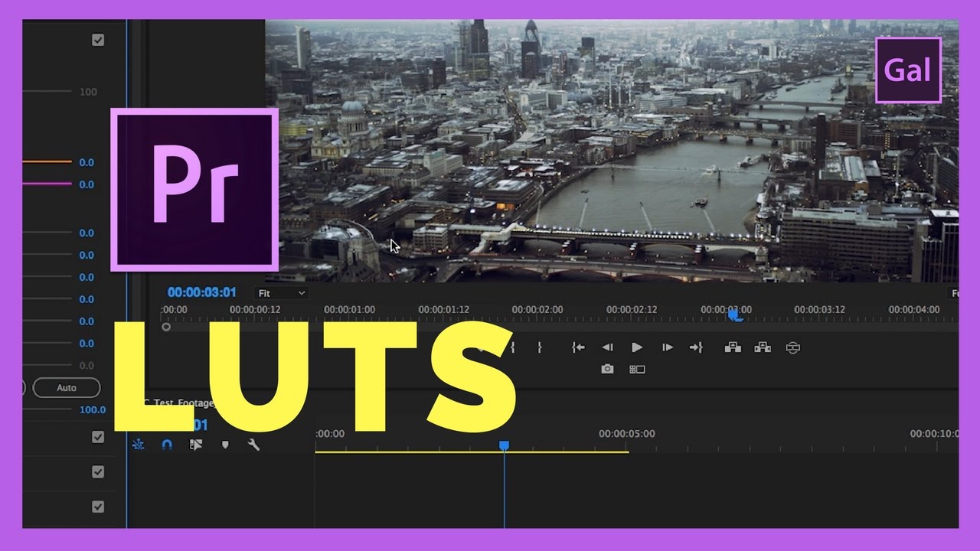Toggle Snap magnet icon in the timeline

tap(167, 444)
